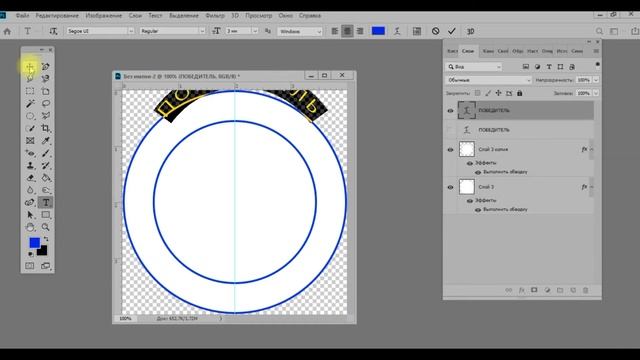Select the Blur tool

(30, 190)
